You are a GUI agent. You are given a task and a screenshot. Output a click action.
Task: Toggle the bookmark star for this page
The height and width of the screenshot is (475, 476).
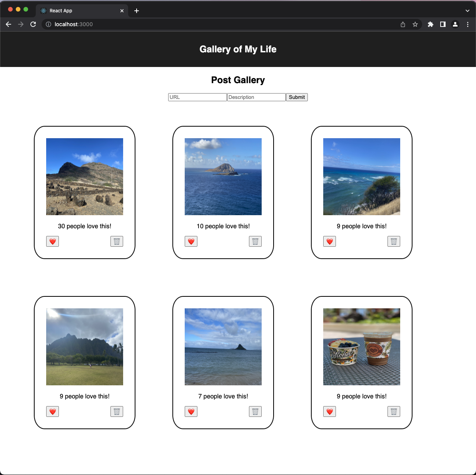click(x=415, y=24)
